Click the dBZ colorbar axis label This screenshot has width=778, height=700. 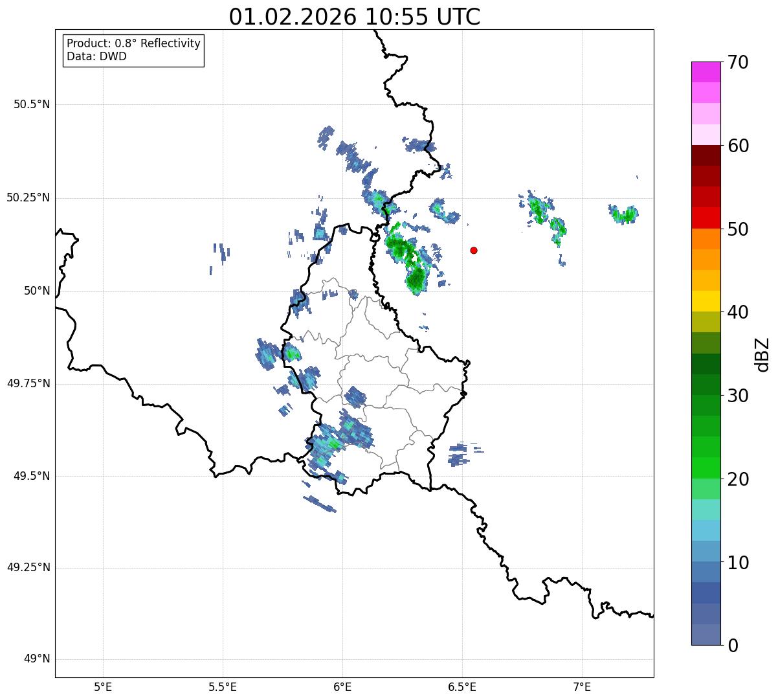pyautogui.click(x=763, y=354)
